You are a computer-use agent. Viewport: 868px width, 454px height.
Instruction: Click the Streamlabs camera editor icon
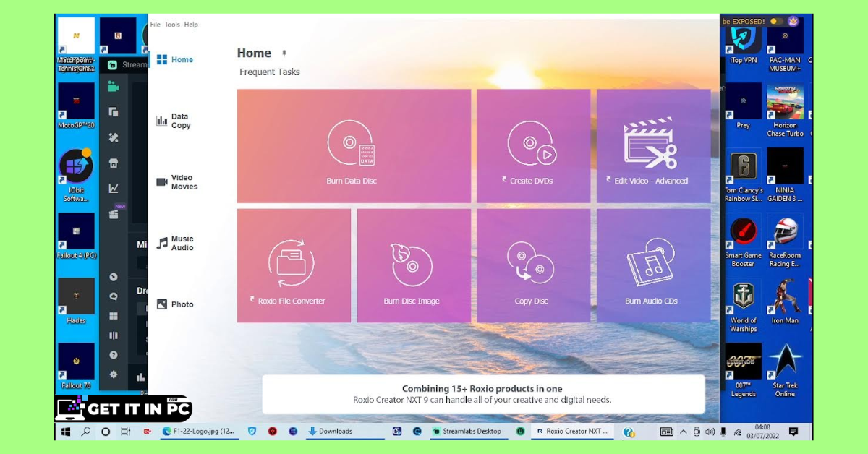(x=113, y=86)
